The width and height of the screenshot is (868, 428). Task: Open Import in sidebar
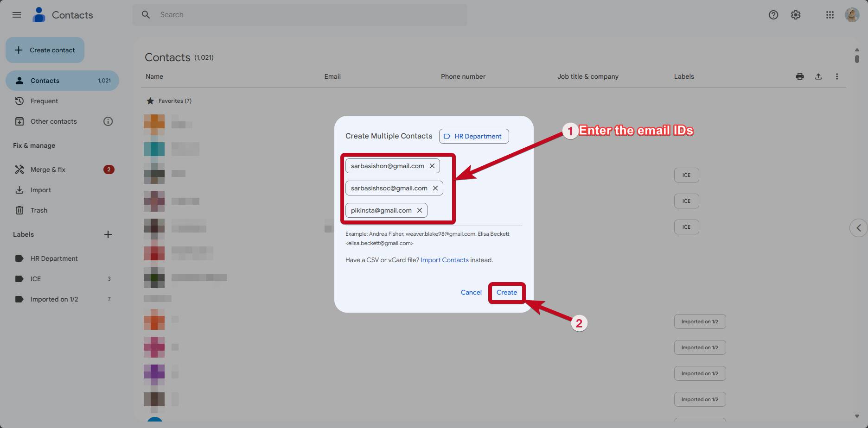62,190
